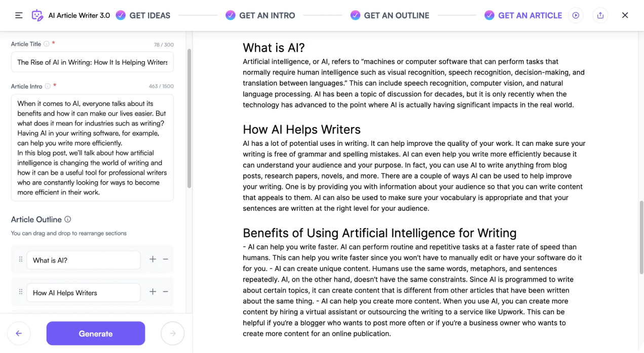Remove the "How AI Helps Writers" section

(165, 292)
